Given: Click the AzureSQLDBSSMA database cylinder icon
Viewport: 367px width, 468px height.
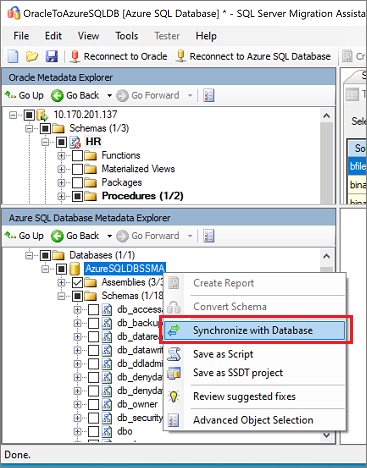Looking at the screenshot, I should tap(75, 269).
